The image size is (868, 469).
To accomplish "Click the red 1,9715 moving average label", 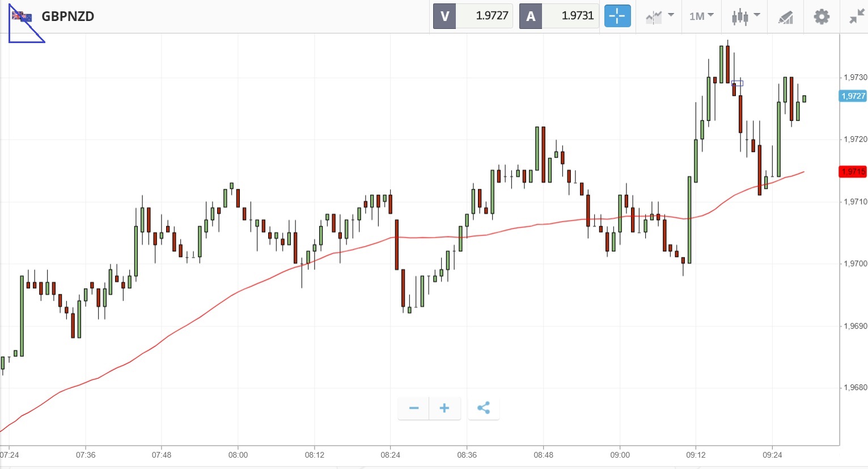I will (x=853, y=172).
